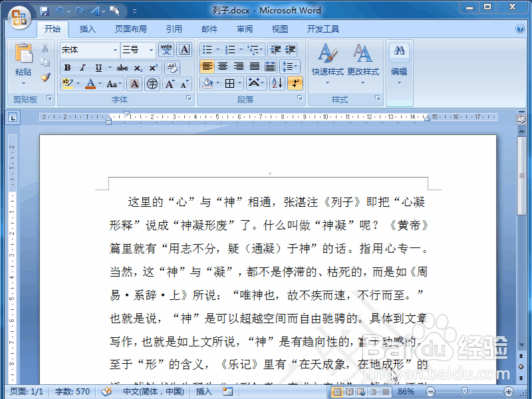Viewport: 532px width, 399px height.
Task: Switch to the 插入 ribbon tab
Action: pos(88,29)
